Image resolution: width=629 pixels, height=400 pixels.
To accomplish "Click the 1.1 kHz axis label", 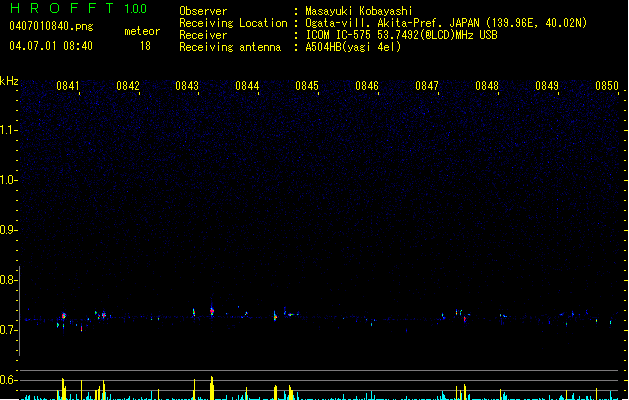I will pos(8,130).
